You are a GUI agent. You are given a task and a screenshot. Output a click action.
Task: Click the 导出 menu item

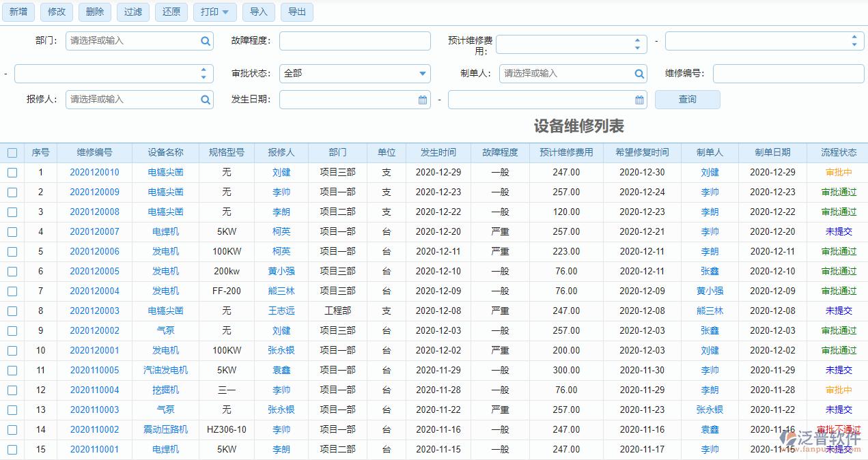pos(297,12)
